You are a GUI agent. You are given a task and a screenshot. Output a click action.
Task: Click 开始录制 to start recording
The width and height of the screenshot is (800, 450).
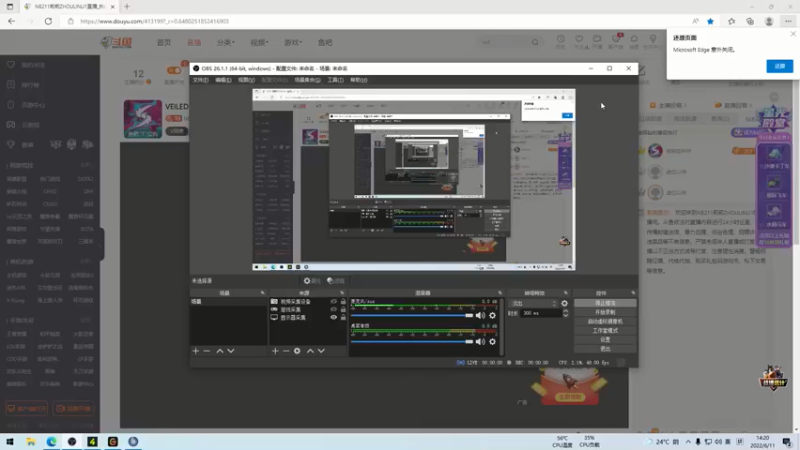tap(605, 312)
